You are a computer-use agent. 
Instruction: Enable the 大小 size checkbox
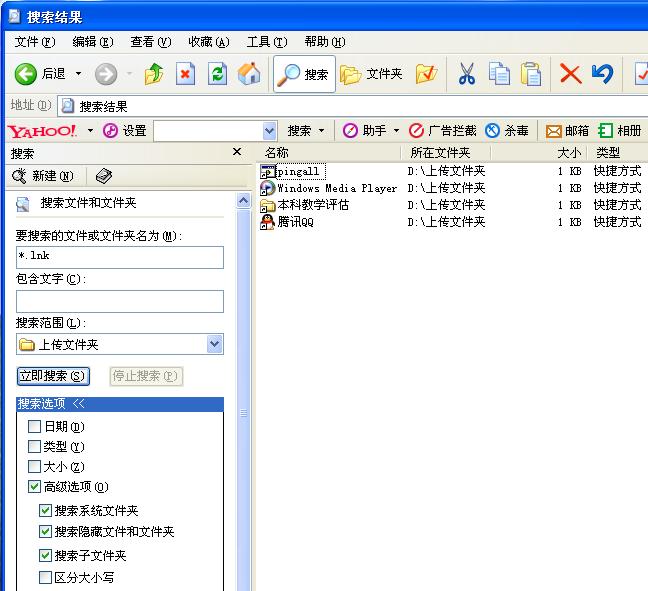(x=34, y=467)
